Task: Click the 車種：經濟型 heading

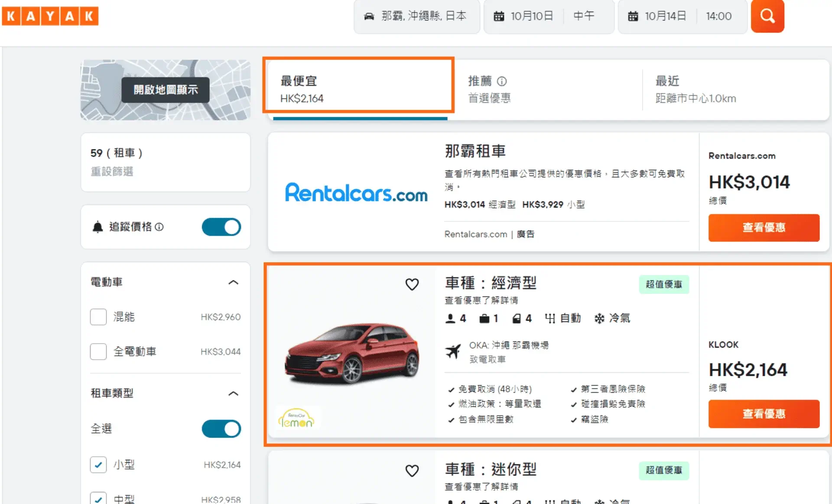Action: pyautogui.click(x=491, y=283)
